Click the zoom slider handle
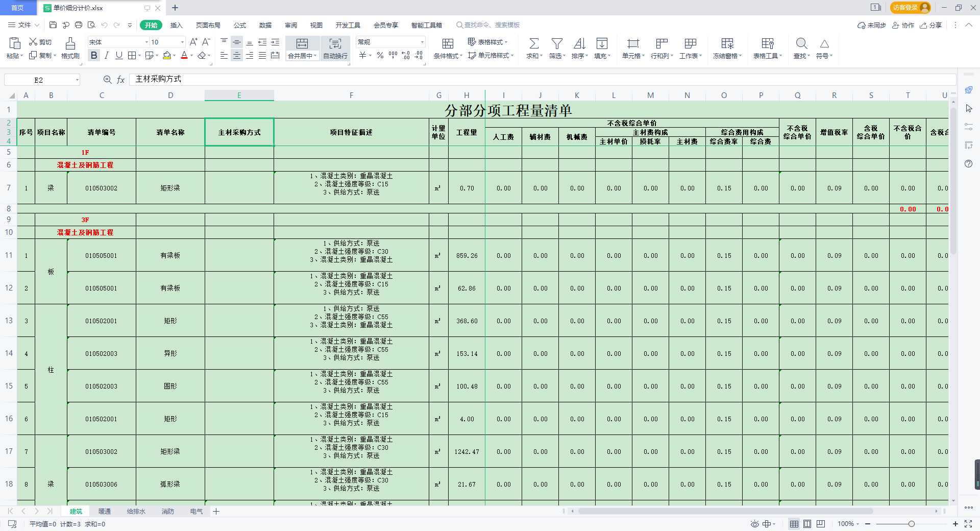 (911, 524)
